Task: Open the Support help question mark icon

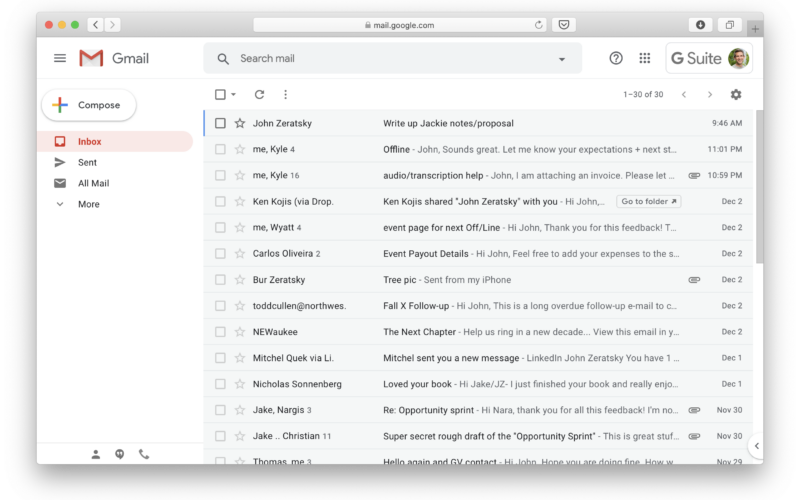Action: tap(616, 58)
